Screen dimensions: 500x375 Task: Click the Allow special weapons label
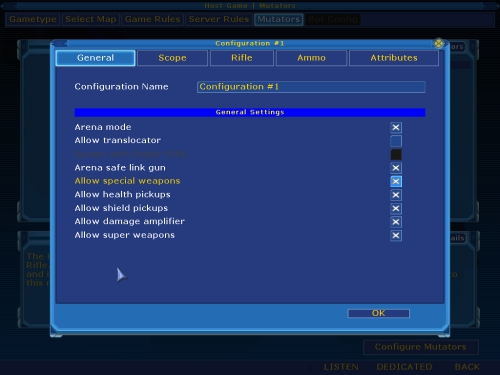pos(127,181)
